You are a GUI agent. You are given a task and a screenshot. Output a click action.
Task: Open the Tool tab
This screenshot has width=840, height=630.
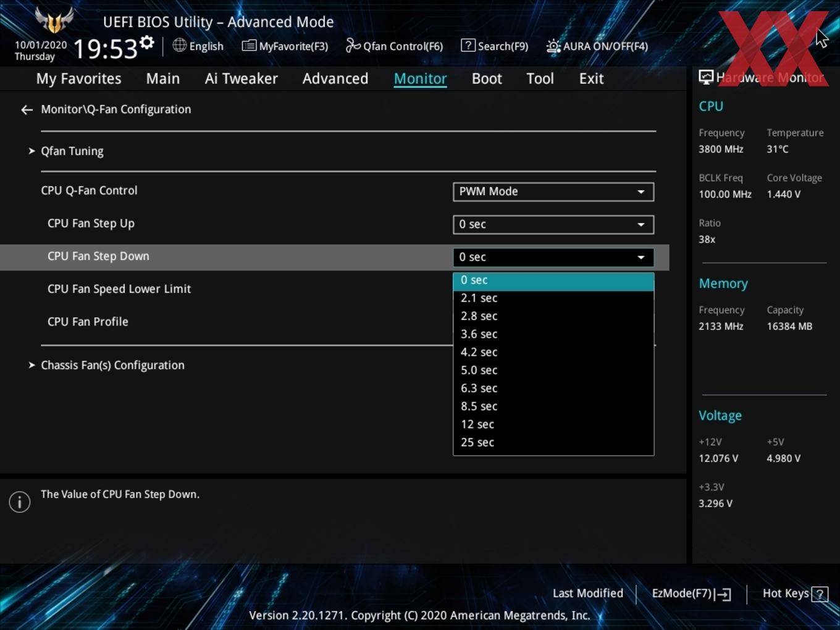[540, 78]
